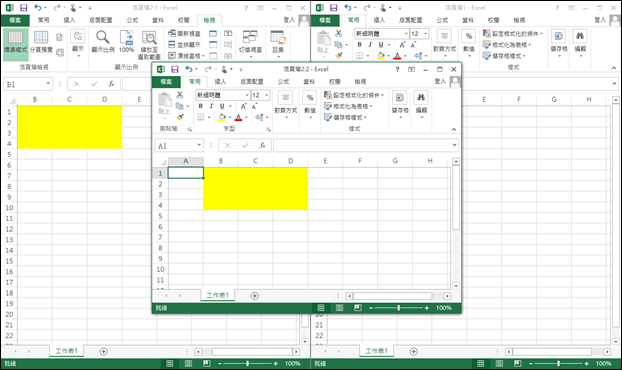Click increase font size icon in 活頁簿2:2
Screen dimensions: 622x370
tap(243, 106)
